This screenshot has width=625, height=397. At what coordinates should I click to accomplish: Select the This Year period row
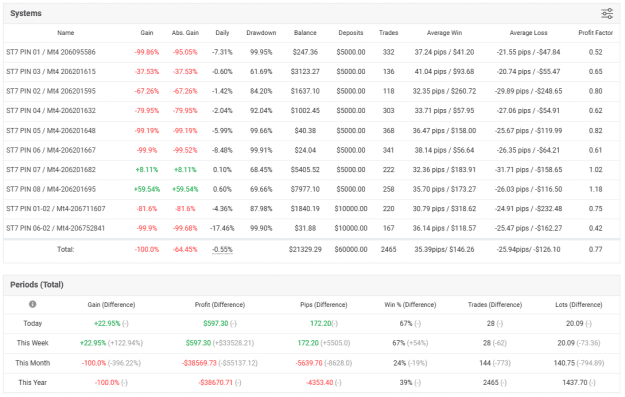312,383
